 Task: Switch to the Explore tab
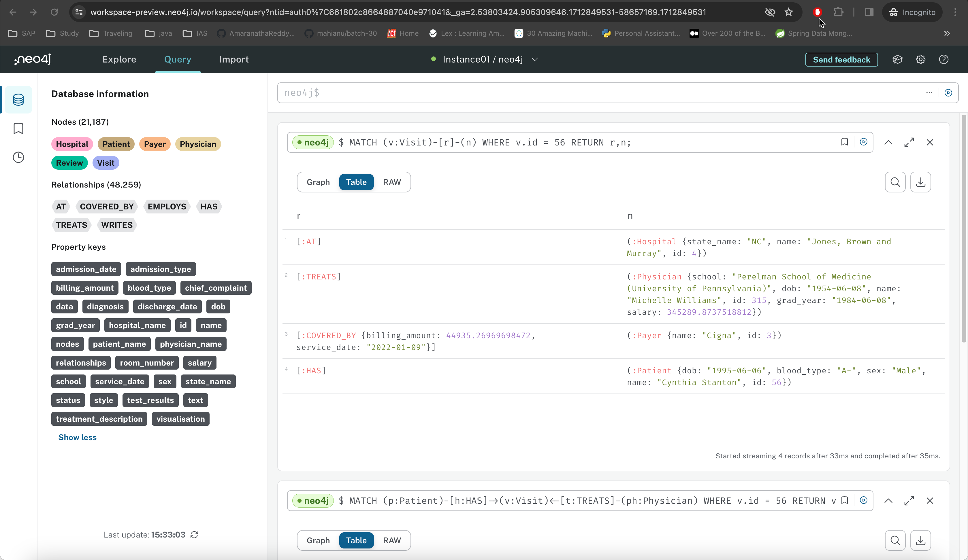[119, 60]
